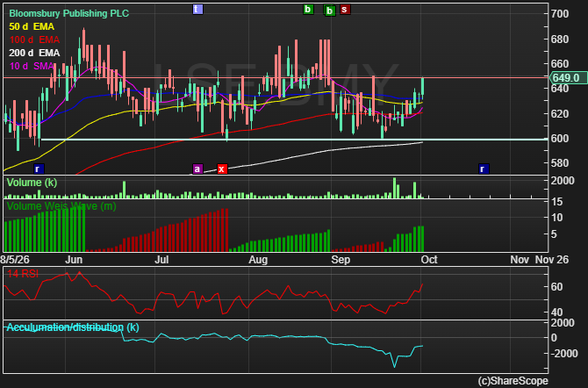Image resolution: width=588 pixels, height=388 pixels.
Task: Click the blue 'r' marker under the May candles
Action: click(39, 169)
